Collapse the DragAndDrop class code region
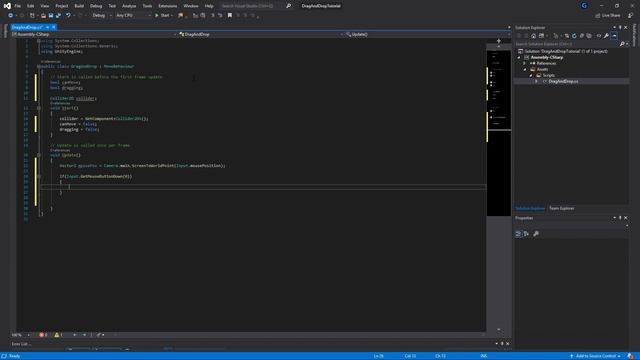This screenshot has width=640, height=360. coord(39,66)
